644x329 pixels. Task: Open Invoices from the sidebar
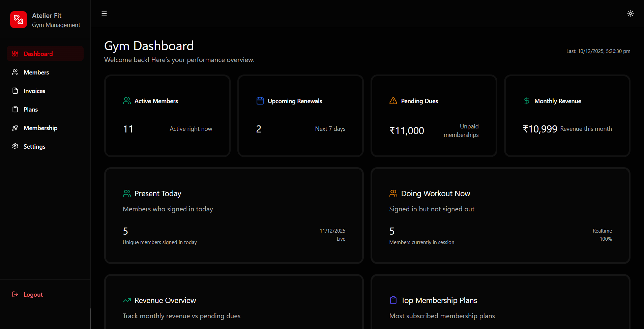(34, 91)
